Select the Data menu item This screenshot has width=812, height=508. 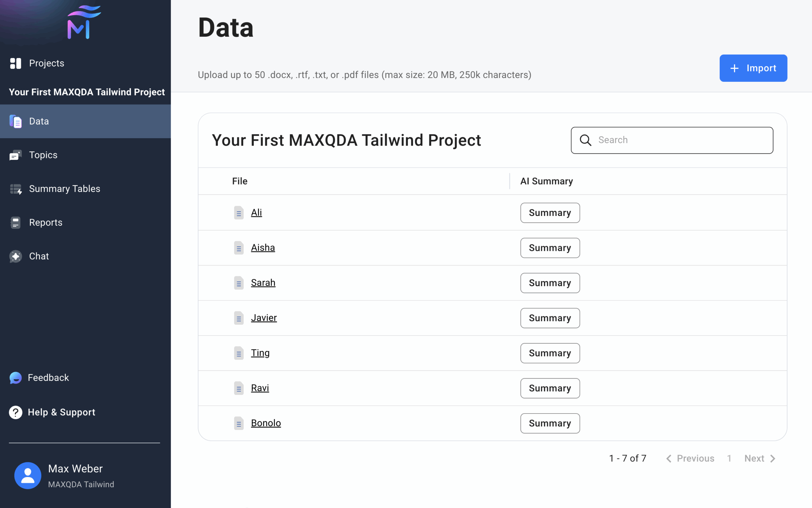coord(39,121)
